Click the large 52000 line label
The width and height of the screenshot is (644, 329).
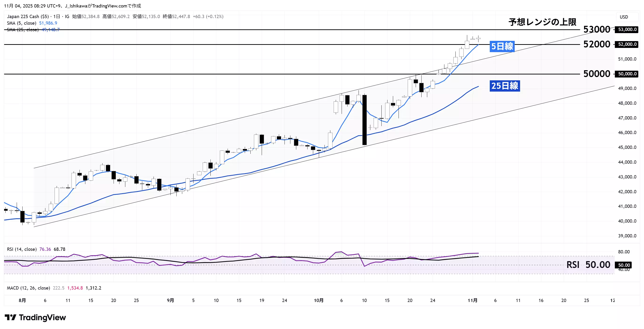597,44
